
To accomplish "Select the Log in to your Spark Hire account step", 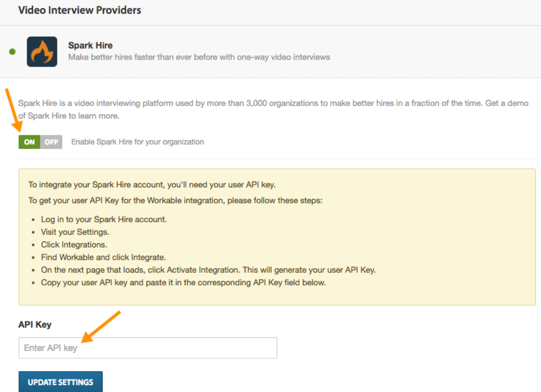I will click(x=104, y=219).
